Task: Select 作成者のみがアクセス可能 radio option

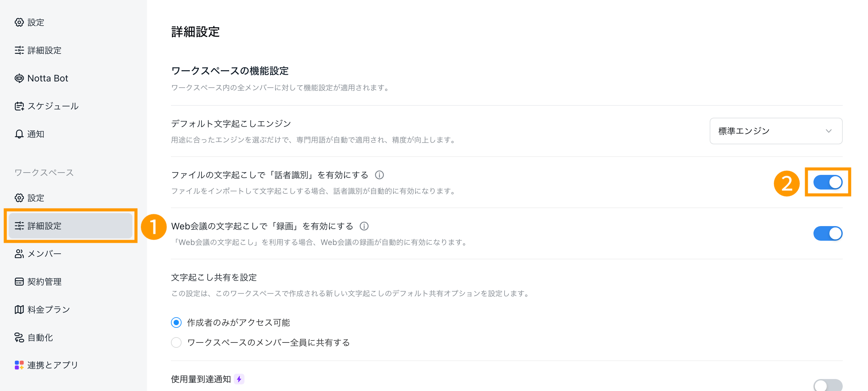Action: click(176, 323)
